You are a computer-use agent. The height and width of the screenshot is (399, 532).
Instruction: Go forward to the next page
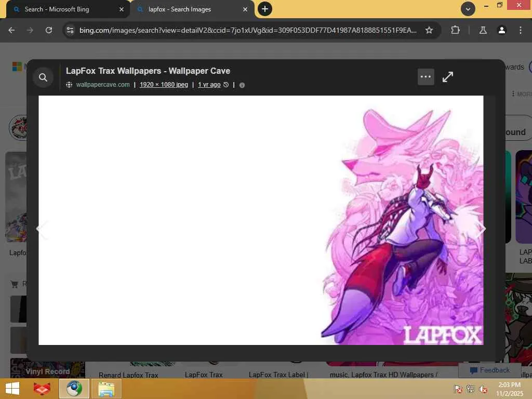pyautogui.click(x=30, y=30)
